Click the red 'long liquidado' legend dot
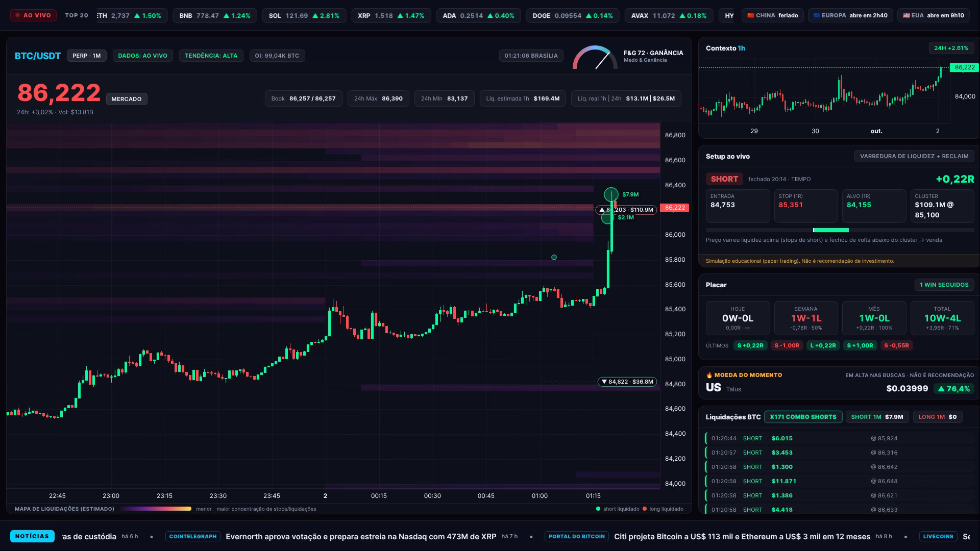Image resolution: width=980 pixels, height=551 pixels. [x=645, y=509]
